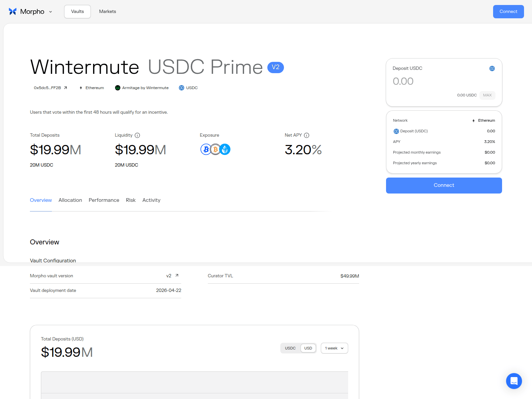The width and height of the screenshot is (532, 399).
Task: Click the V2 version badge
Action: 276,67
